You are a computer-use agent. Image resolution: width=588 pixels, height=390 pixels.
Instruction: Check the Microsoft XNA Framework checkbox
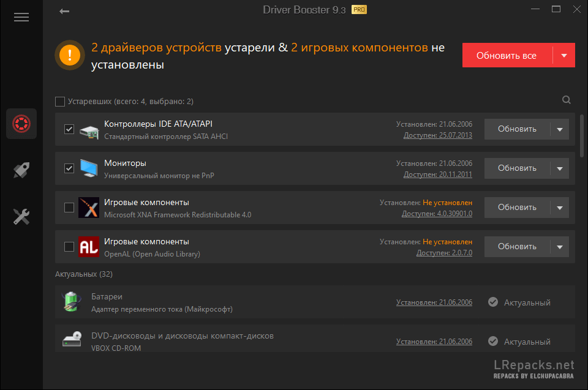pos(69,207)
